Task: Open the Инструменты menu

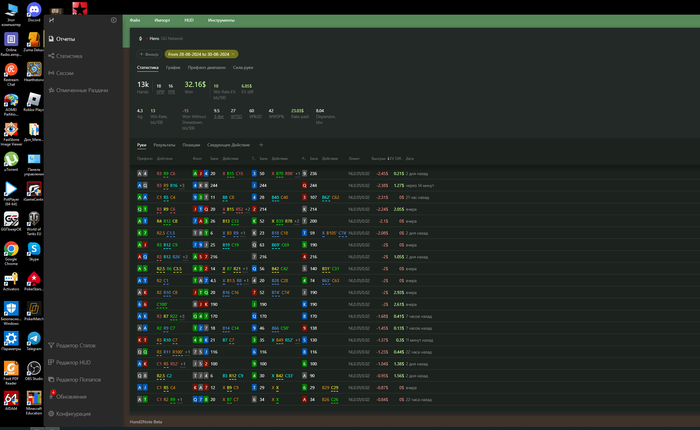Action: click(x=221, y=20)
